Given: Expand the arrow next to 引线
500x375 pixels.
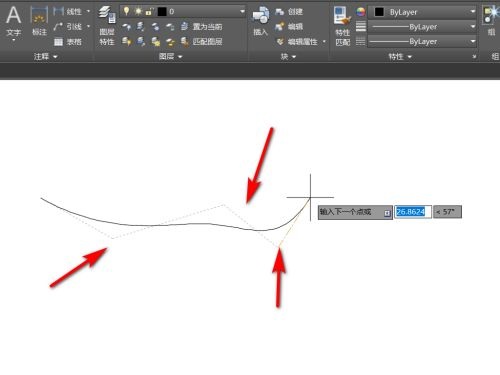Looking at the screenshot, I should [x=88, y=26].
